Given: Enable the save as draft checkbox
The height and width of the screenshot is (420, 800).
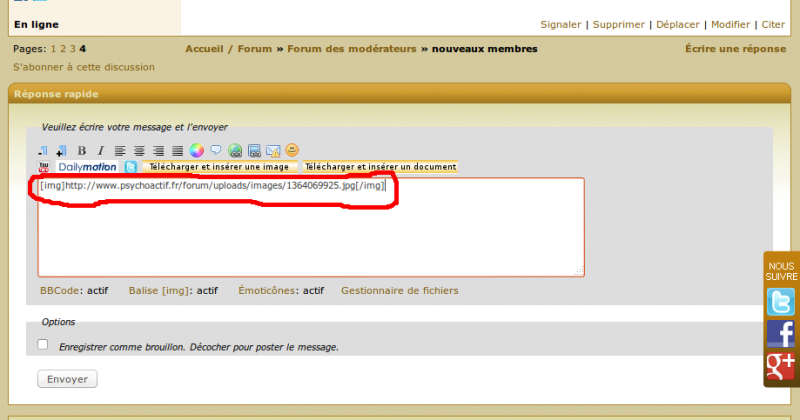Looking at the screenshot, I should click(43, 345).
